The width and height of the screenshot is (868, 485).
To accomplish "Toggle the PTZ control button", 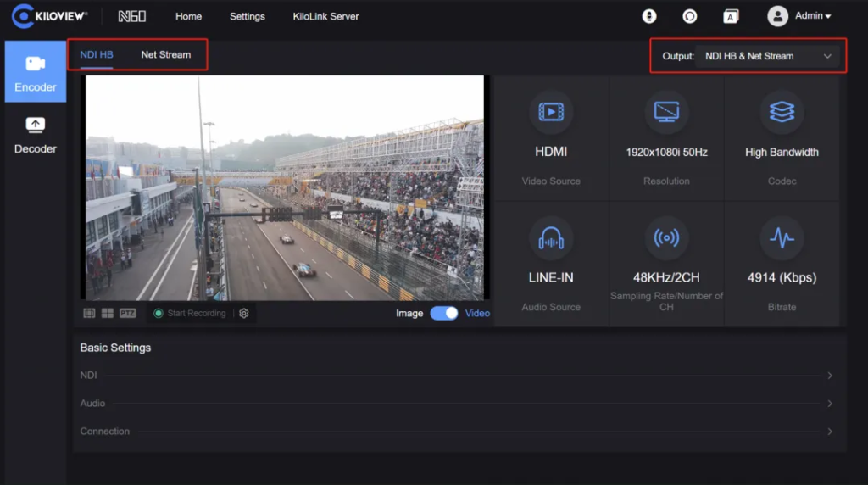I will point(128,314).
